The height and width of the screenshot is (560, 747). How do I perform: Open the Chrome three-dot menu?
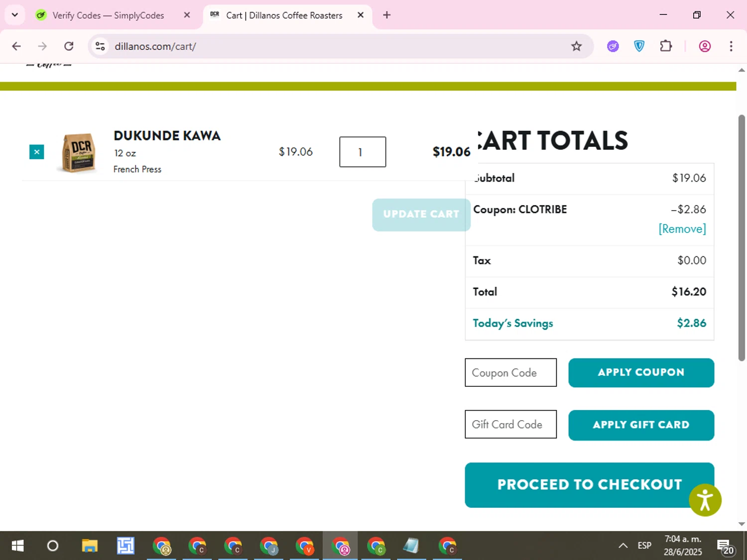click(731, 46)
